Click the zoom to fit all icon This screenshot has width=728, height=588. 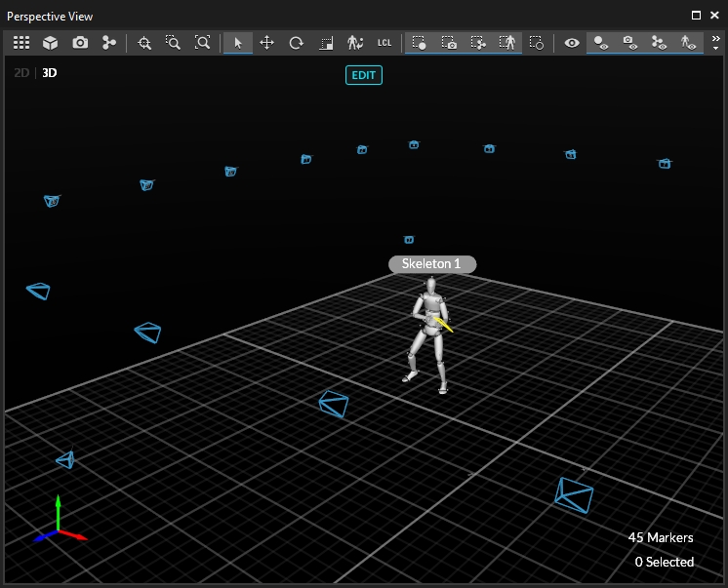[202, 43]
